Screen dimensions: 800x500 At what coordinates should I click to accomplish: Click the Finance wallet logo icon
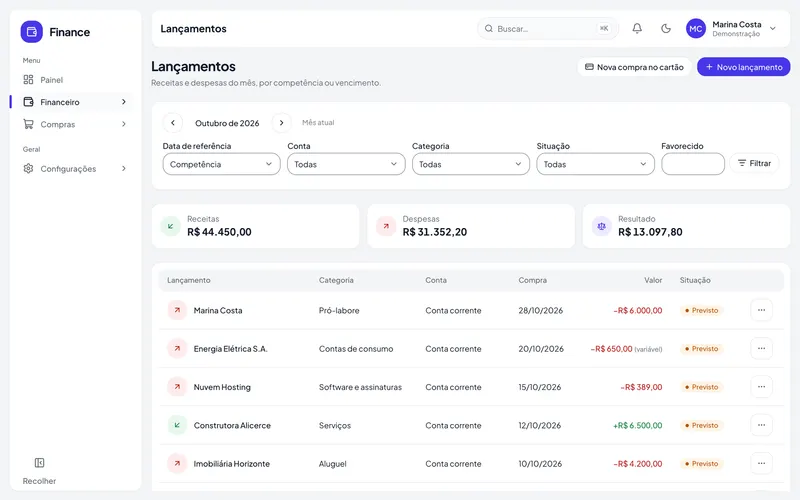point(32,32)
